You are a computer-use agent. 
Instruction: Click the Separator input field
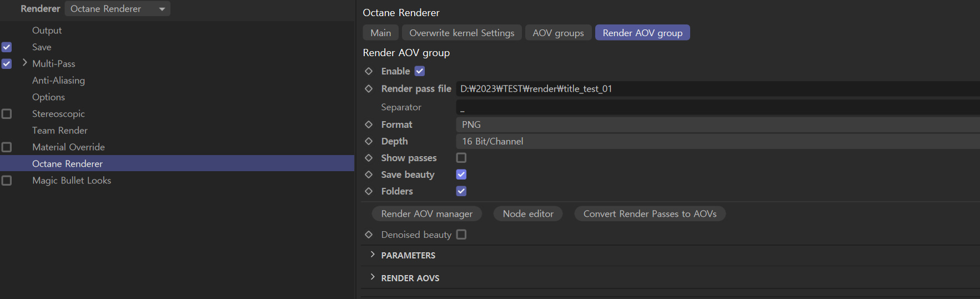[718, 107]
